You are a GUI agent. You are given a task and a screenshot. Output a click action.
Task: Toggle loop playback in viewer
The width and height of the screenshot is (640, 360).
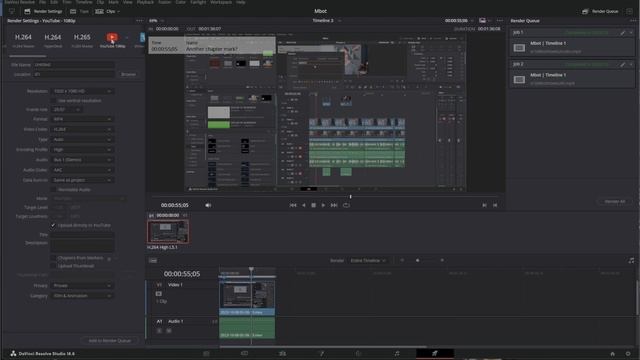click(346, 205)
